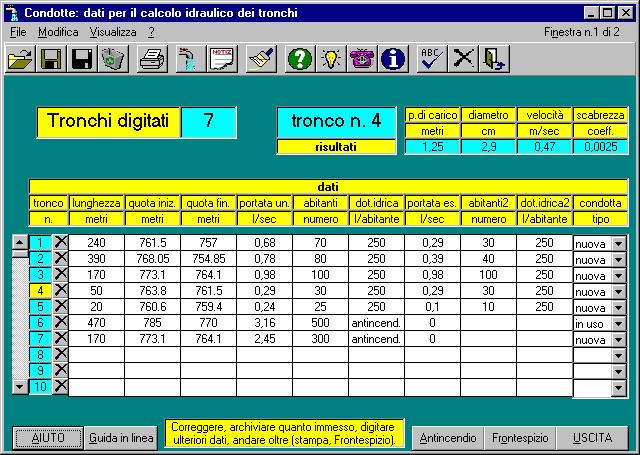Viewport: 640px width, 455px height.
Task: Click the paintbrush clean icon
Action: pyautogui.click(x=260, y=59)
